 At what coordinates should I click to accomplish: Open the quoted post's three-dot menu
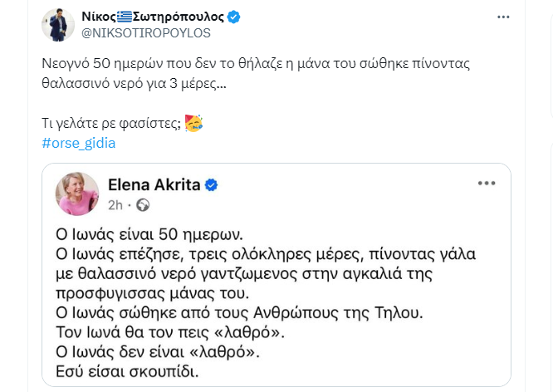coord(484,184)
